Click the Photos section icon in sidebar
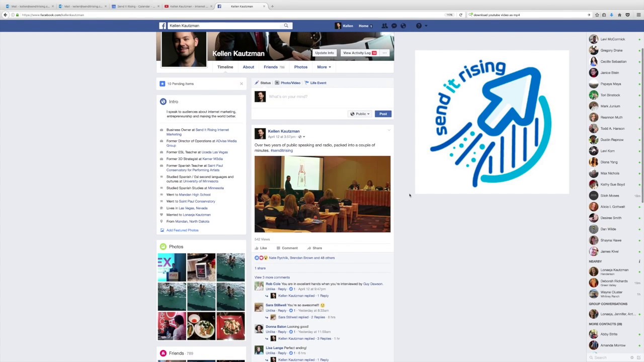This screenshot has width=644, height=362. 163,247
